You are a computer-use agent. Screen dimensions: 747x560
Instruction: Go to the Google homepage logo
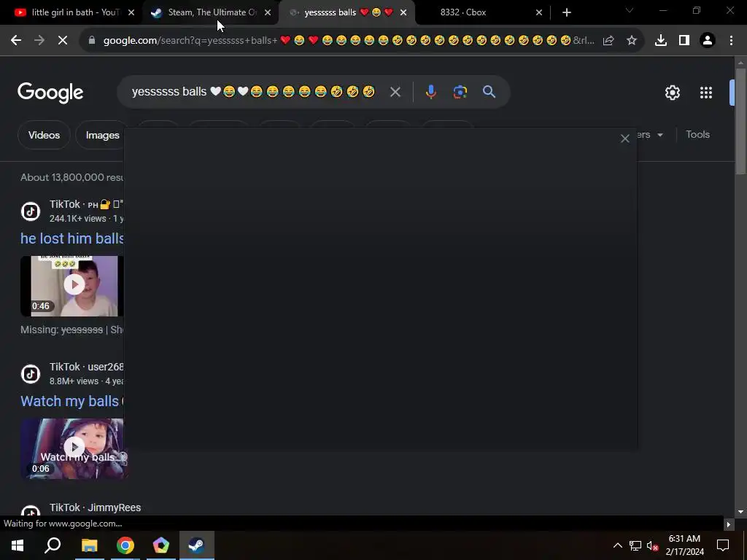pos(50,93)
